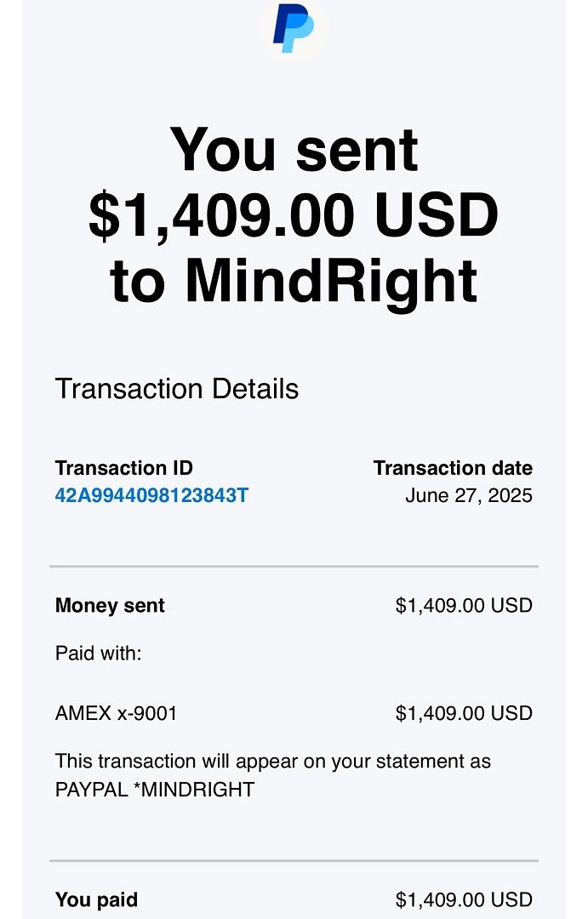Select the June 27, 2025 date
This screenshot has height=919, width=588.
(469, 495)
